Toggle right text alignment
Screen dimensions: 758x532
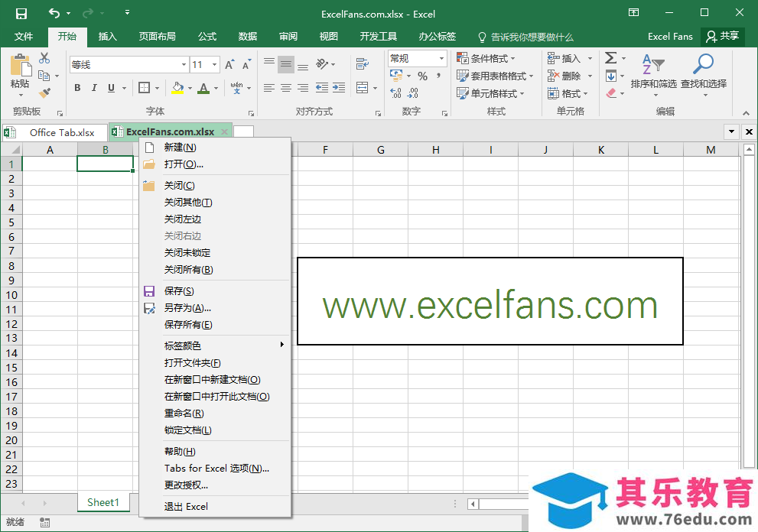click(x=303, y=87)
